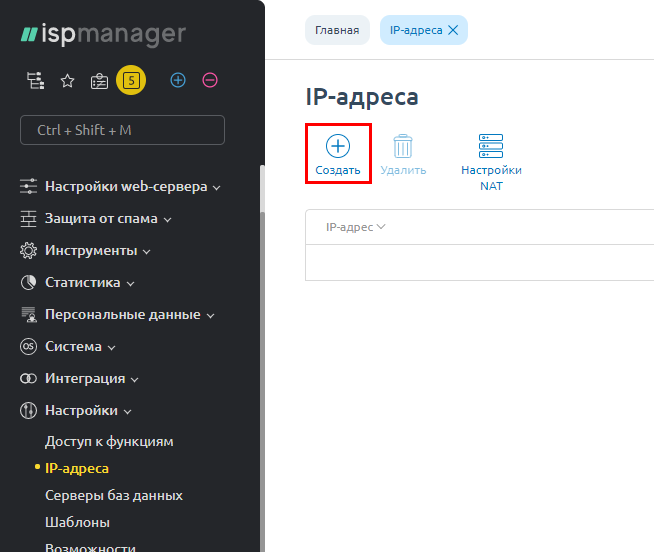Switch to the IP-адреса tab
Image resolution: width=654 pixels, height=552 pixels.
click(x=416, y=30)
